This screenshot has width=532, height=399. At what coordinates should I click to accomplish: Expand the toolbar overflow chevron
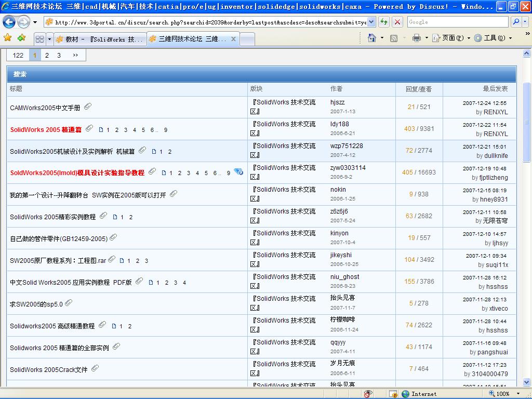(527, 34)
